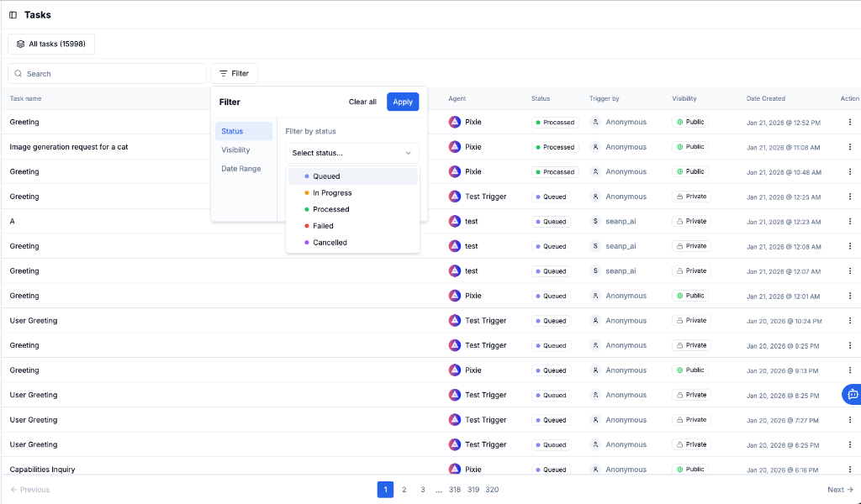Click the Pixie agent avatar on the first row
This screenshot has height=504, width=861.
[x=455, y=122]
